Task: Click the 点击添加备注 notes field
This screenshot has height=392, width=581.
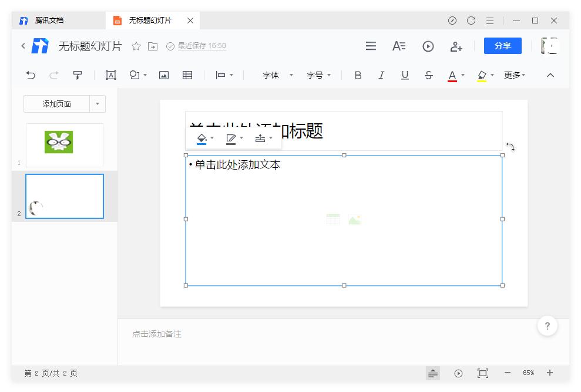Action: [157, 334]
